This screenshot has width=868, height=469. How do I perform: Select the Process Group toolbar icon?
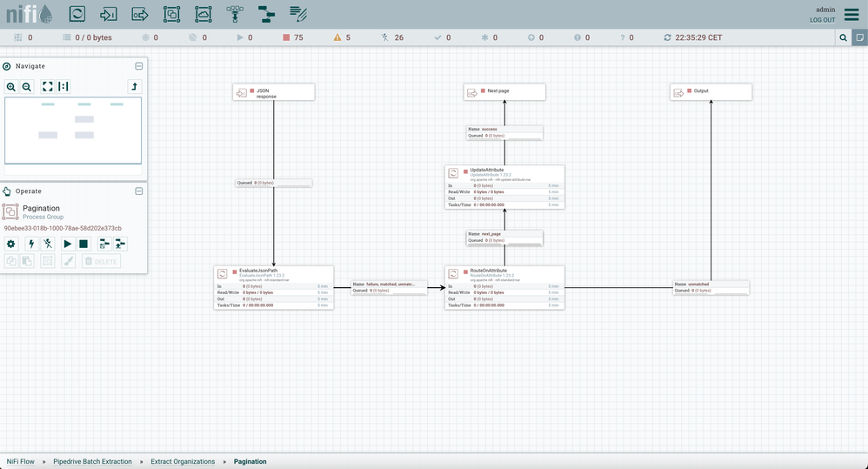click(171, 14)
